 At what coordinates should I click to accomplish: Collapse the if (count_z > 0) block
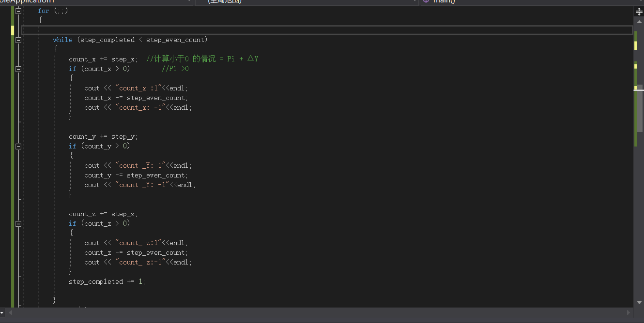click(18, 224)
